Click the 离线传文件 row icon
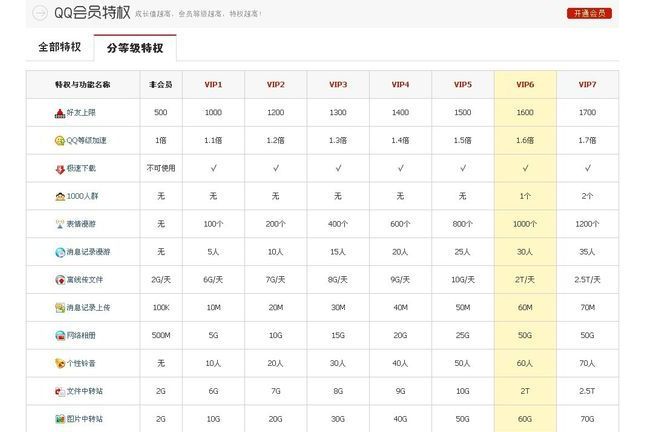Viewport: 648px width, 432px height. click(60, 280)
